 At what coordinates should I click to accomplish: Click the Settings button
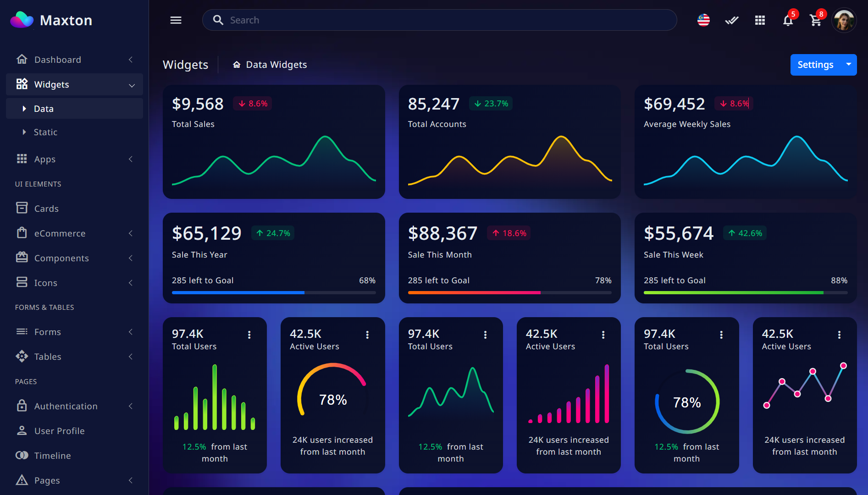[815, 65]
